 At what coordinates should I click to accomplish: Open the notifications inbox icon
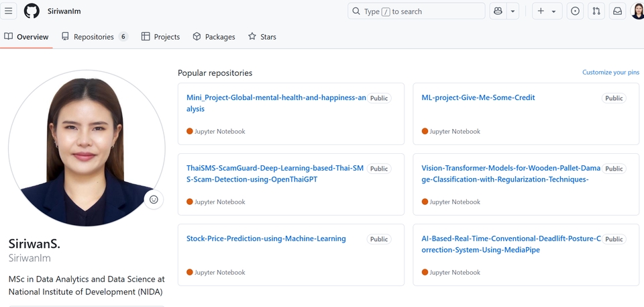pos(617,11)
